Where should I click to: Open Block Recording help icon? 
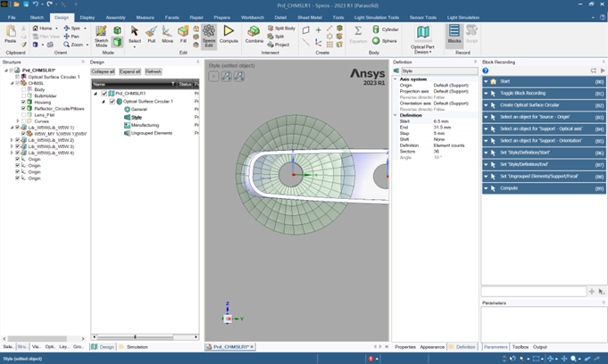(486, 70)
